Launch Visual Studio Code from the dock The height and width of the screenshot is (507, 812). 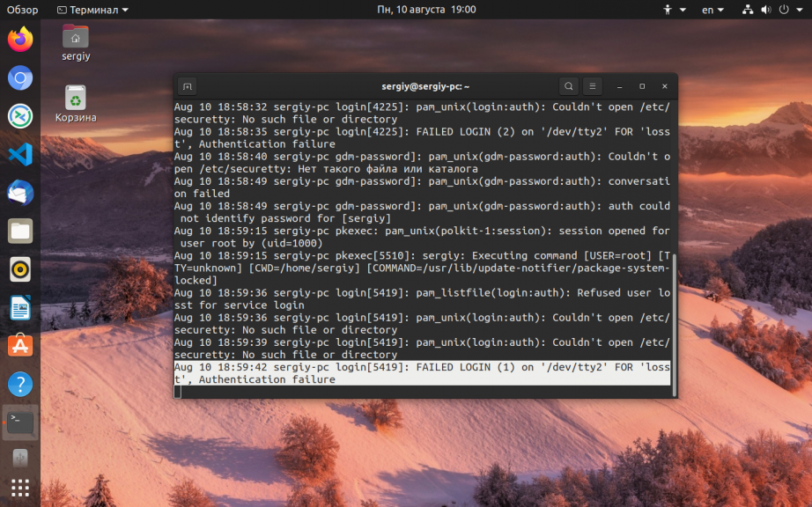coord(20,155)
